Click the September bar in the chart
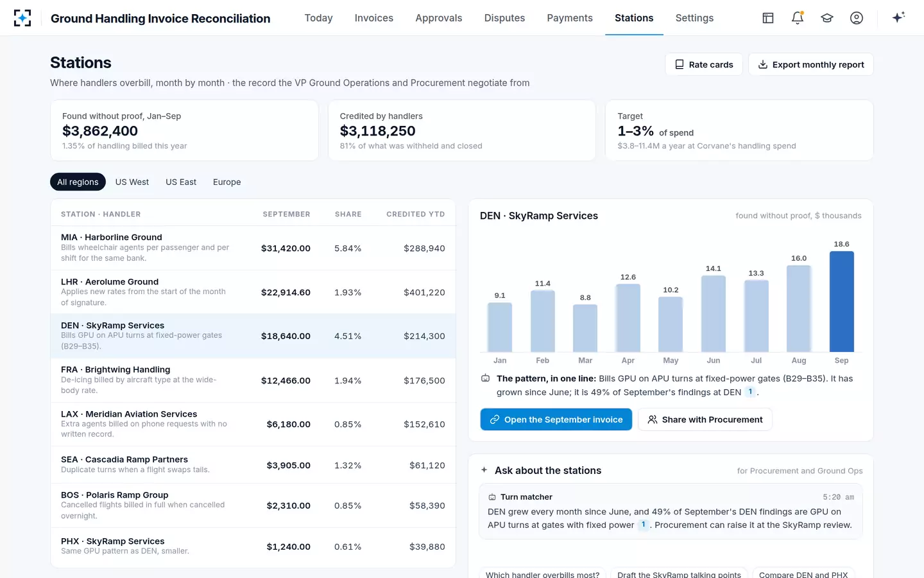Viewport: 924px width, 578px height. coord(841,301)
